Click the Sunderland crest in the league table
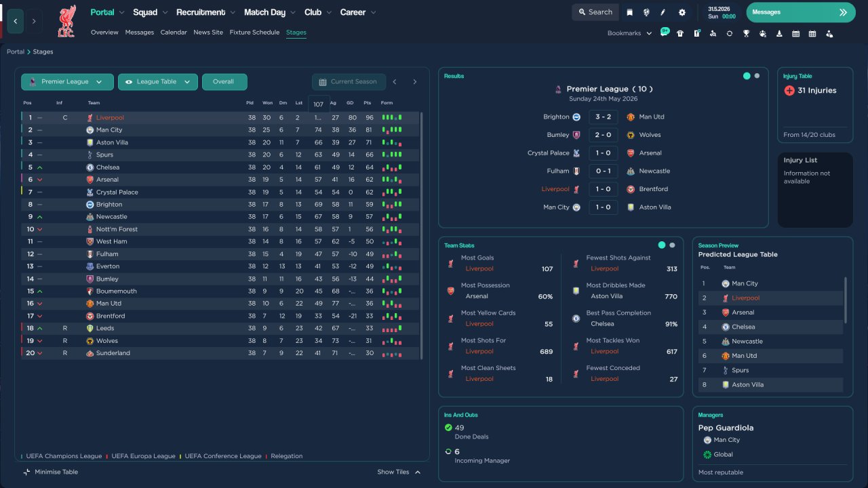Viewport: 868px width, 488px height. point(90,353)
